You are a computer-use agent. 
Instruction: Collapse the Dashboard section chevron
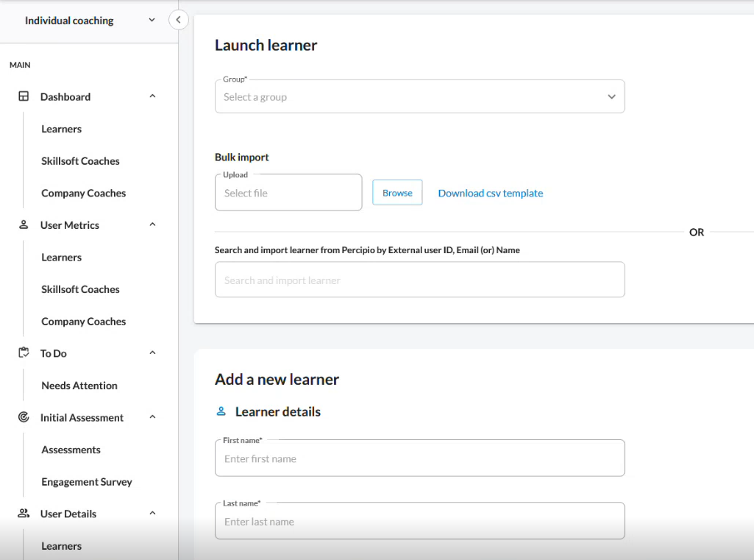152,96
